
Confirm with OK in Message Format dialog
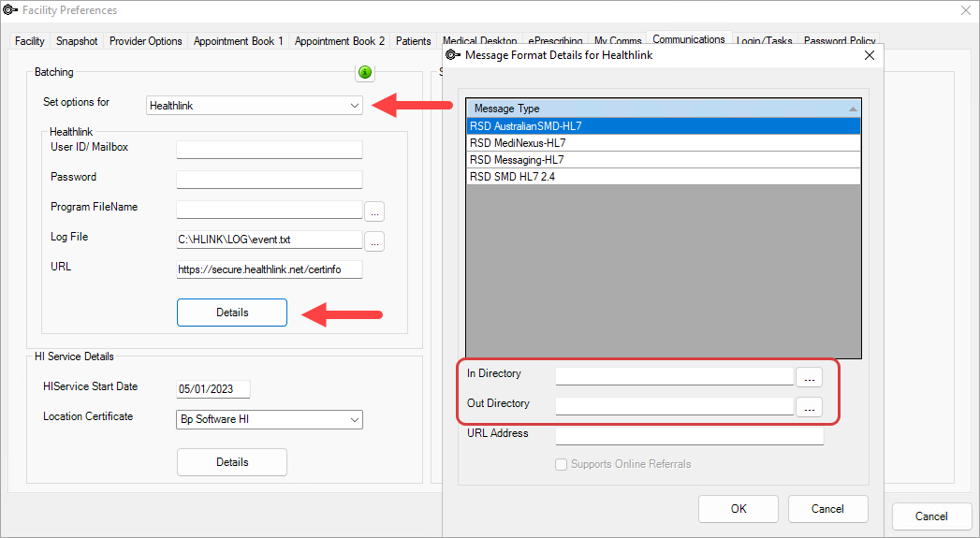point(739,509)
